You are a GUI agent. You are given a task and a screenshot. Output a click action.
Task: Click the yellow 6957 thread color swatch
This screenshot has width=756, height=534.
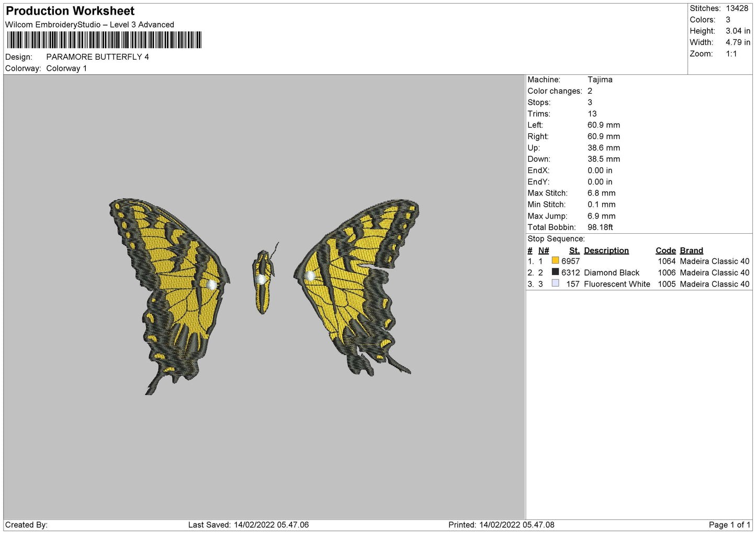[555, 260]
